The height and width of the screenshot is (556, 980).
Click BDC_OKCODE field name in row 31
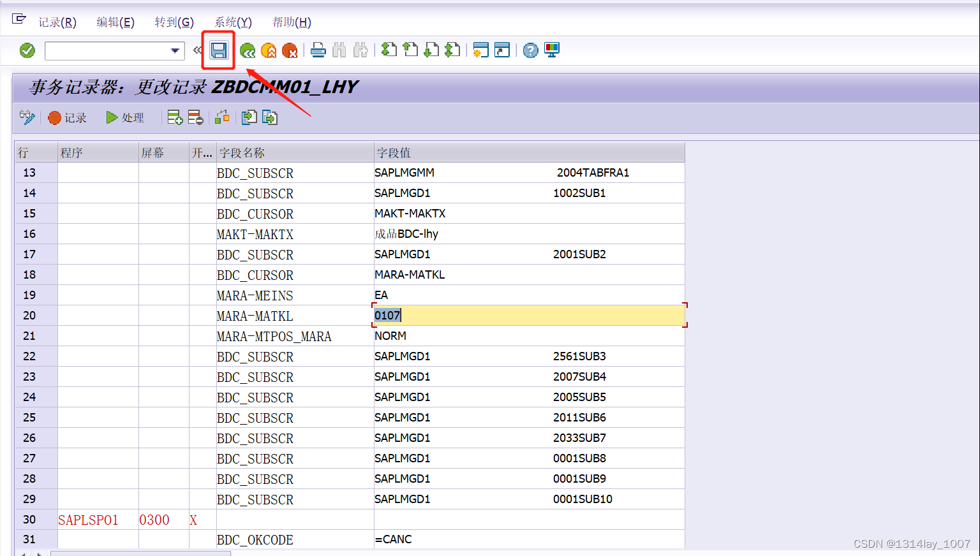(255, 540)
